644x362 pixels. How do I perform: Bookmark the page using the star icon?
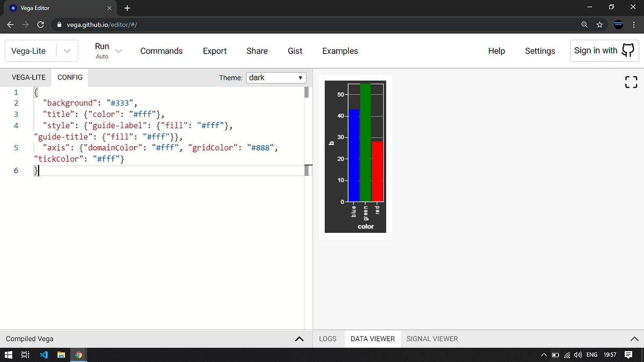pyautogui.click(x=599, y=24)
